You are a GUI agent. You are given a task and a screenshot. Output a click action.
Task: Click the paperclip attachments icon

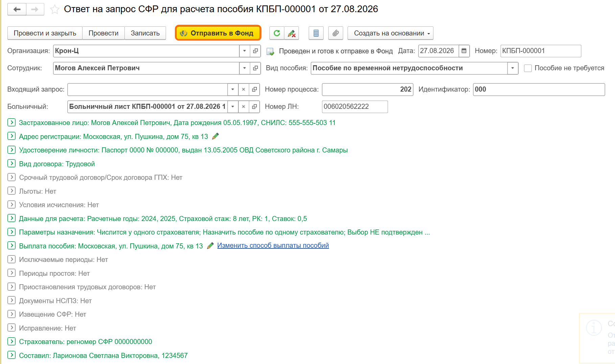click(x=336, y=33)
